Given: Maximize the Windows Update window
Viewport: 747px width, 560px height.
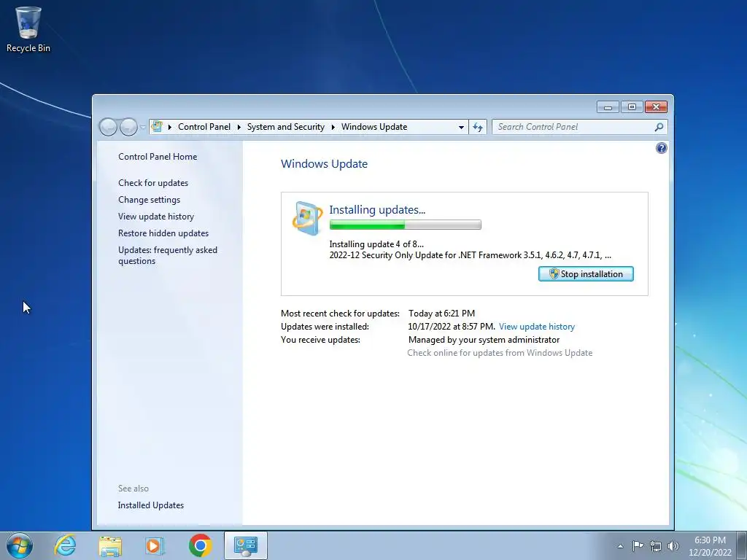Looking at the screenshot, I should tap(632, 107).
